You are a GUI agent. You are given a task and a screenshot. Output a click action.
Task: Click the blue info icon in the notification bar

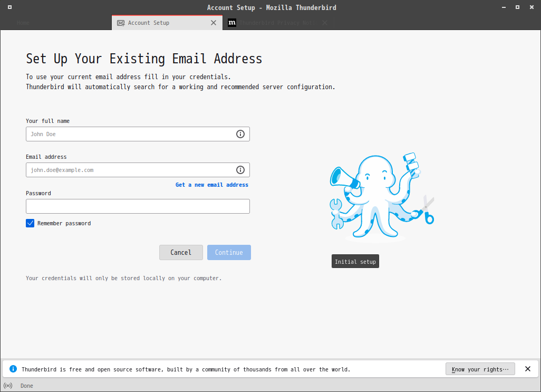point(13,369)
